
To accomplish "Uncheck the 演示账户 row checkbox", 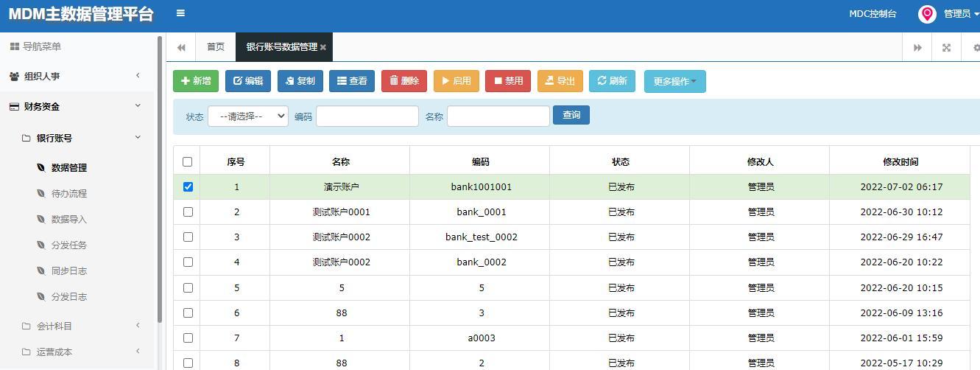I will click(188, 186).
